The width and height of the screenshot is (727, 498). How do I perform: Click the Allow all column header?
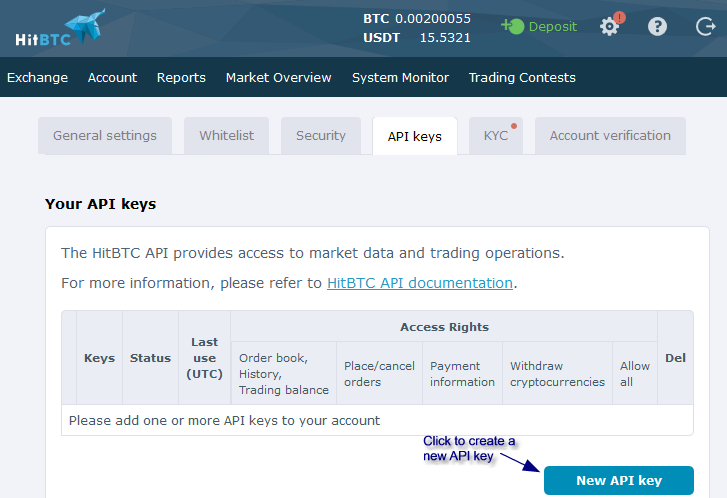[x=635, y=374]
